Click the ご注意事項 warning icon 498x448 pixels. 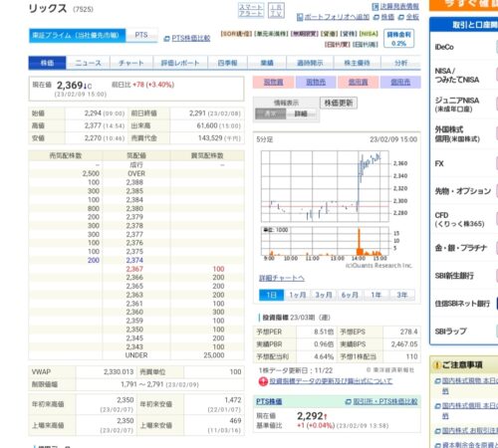point(436,365)
